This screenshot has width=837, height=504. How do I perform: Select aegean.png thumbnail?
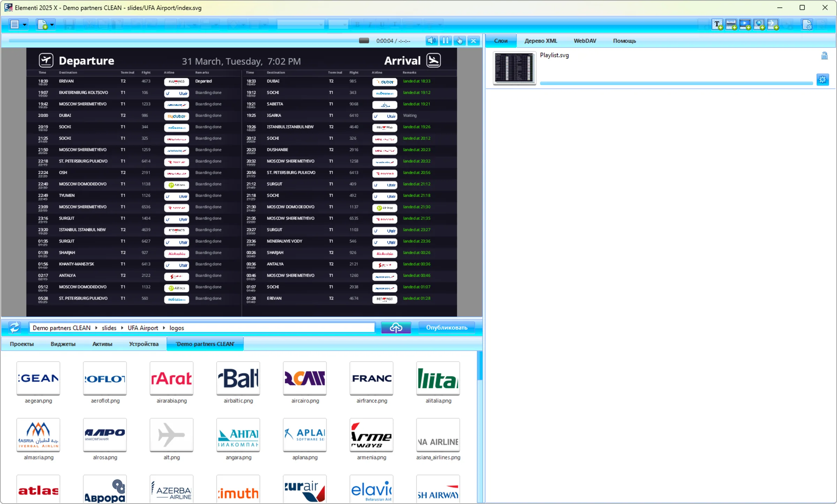click(38, 378)
